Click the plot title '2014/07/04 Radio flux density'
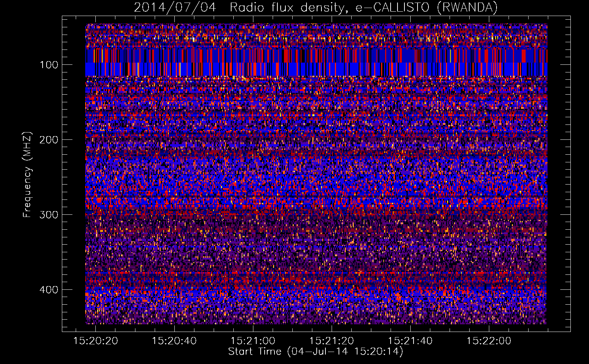Viewport: 589px width, 364px height. 316,7
